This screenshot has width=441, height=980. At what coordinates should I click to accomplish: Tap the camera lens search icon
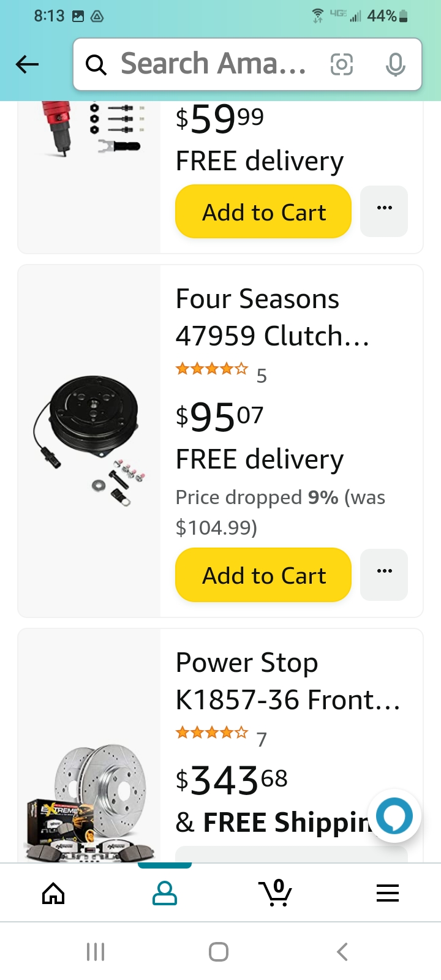click(341, 64)
